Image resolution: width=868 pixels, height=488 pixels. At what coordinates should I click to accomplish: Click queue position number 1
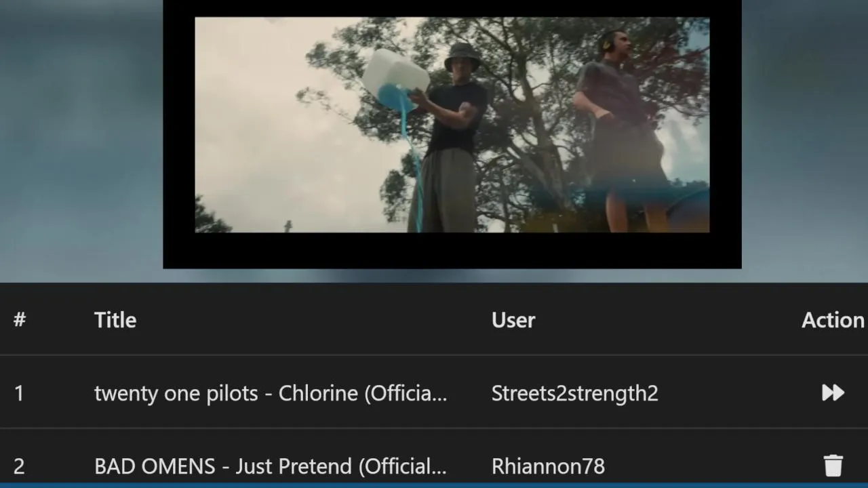point(19,393)
